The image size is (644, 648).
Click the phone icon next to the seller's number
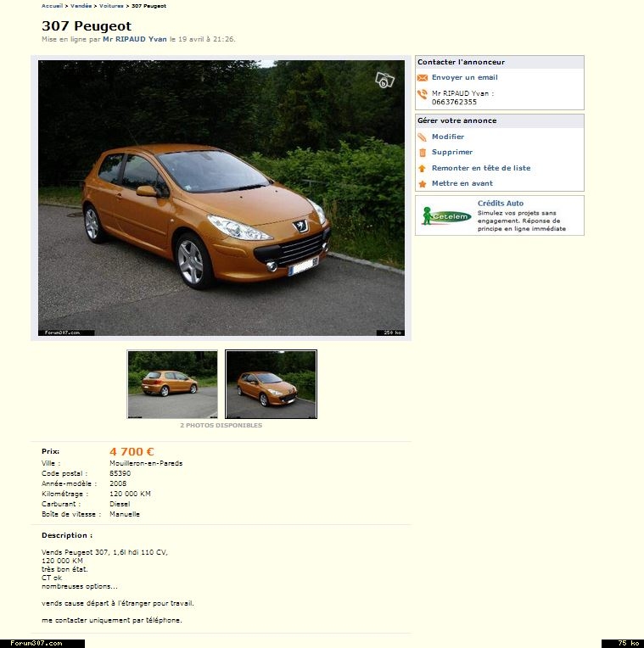[x=422, y=95]
